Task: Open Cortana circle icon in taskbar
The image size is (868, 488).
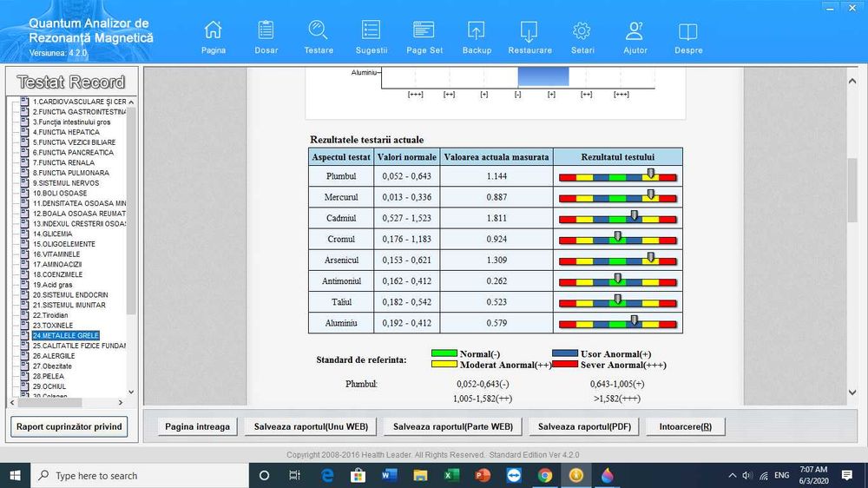Action: pyautogui.click(x=264, y=475)
